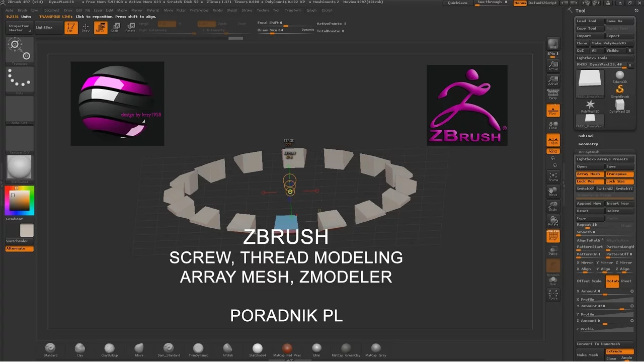This screenshot has height=362, width=644.
Task: Toggle Transp transparency button
Action: pyautogui.click(x=553, y=250)
